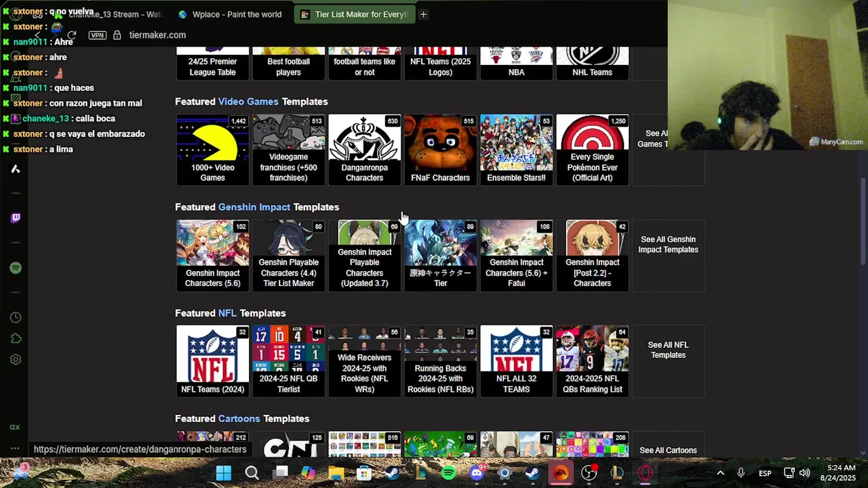The width and height of the screenshot is (868, 488).
Task: Open OBS Studio from taskbar
Action: click(x=589, y=473)
